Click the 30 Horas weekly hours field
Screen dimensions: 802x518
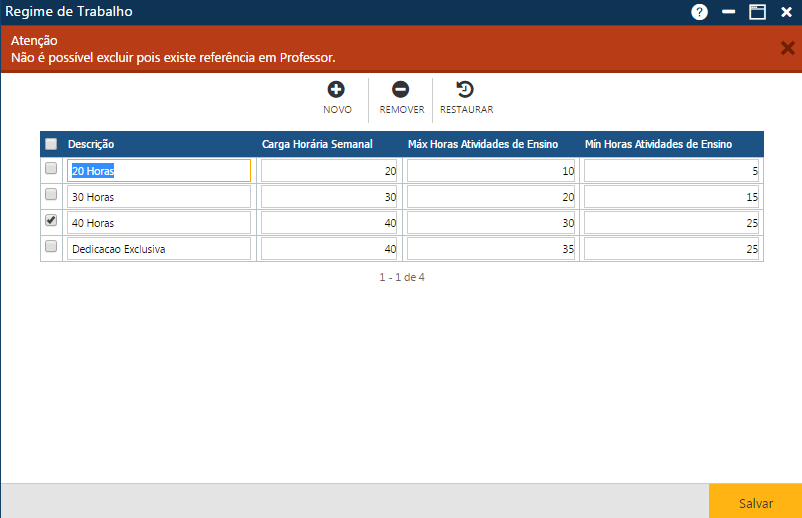pyautogui.click(x=329, y=197)
